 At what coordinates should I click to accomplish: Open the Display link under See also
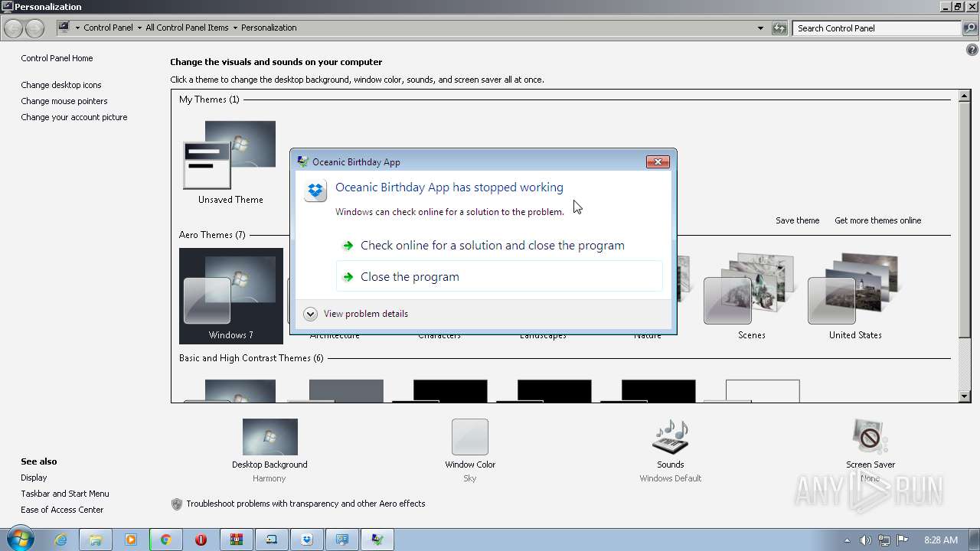tap(34, 478)
